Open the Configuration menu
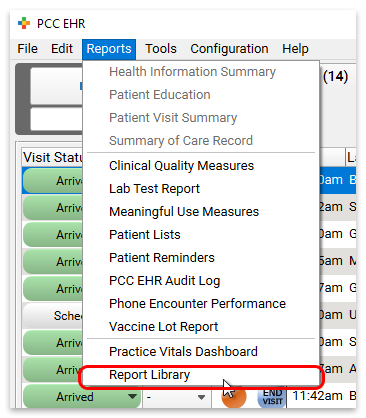 [x=229, y=49]
